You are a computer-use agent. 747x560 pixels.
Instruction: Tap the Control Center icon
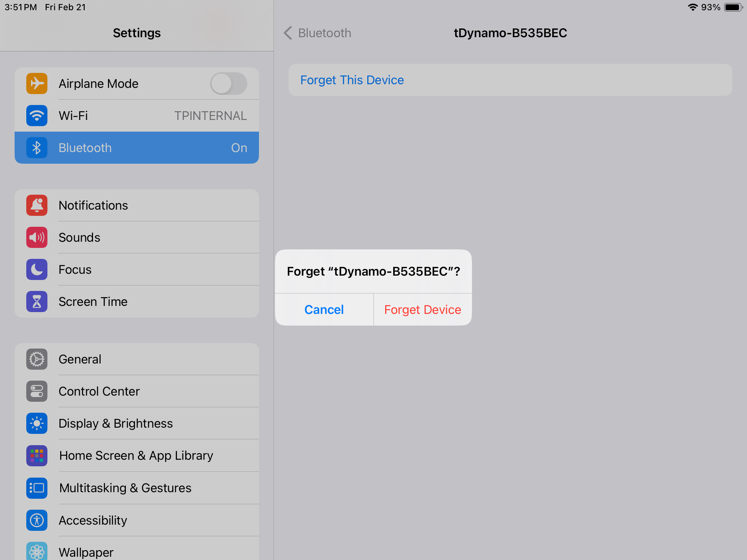[x=37, y=391]
